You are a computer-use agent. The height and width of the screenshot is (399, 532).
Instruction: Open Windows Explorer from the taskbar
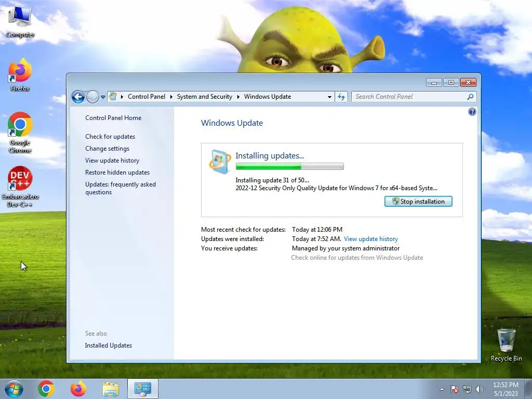point(111,389)
